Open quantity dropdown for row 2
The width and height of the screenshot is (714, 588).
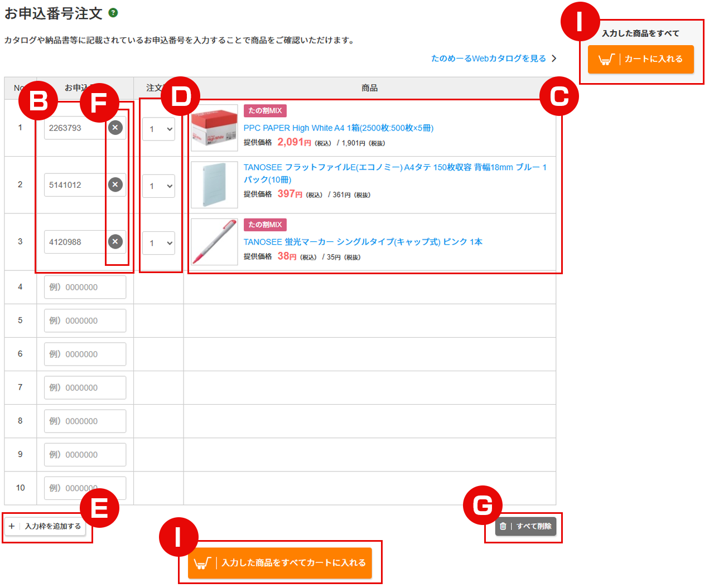pos(158,186)
